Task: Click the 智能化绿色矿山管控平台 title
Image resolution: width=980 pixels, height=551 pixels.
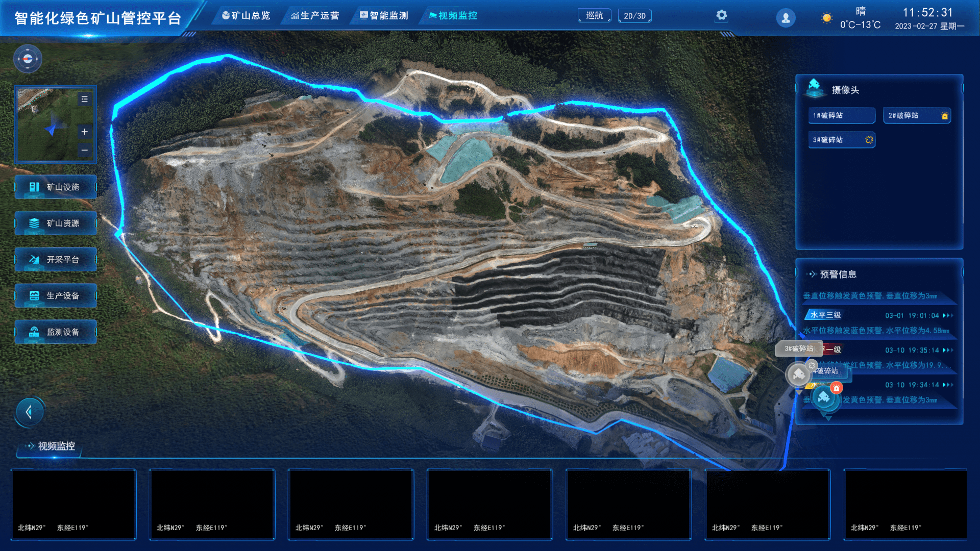Action: [x=97, y=18]
